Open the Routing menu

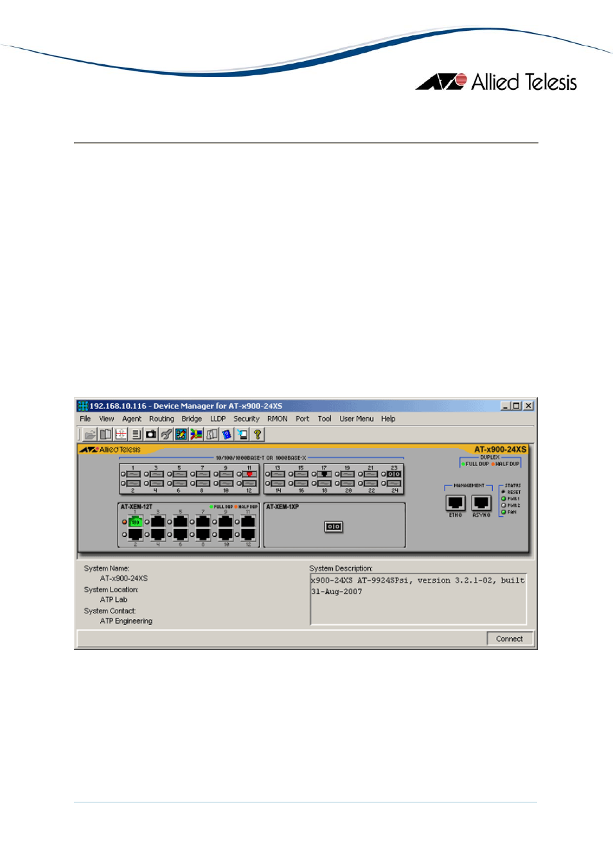pyautogui.click(x=162, y=419)
